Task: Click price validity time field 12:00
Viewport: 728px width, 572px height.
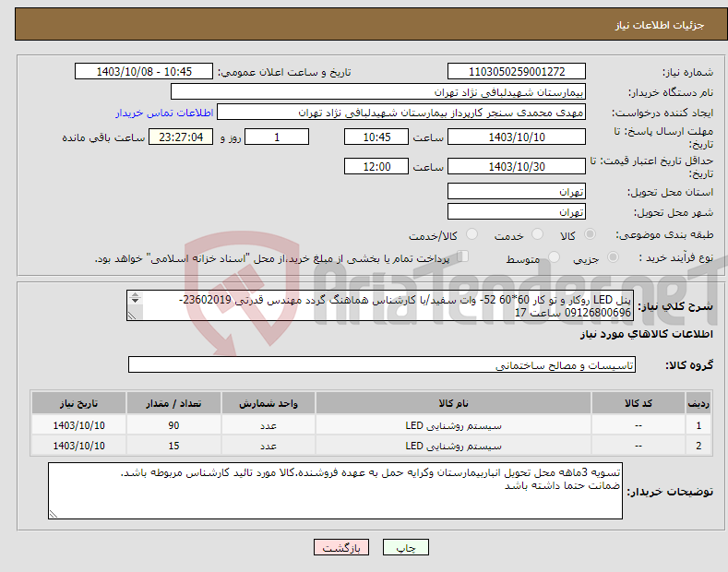Action: tap(376, 166)
